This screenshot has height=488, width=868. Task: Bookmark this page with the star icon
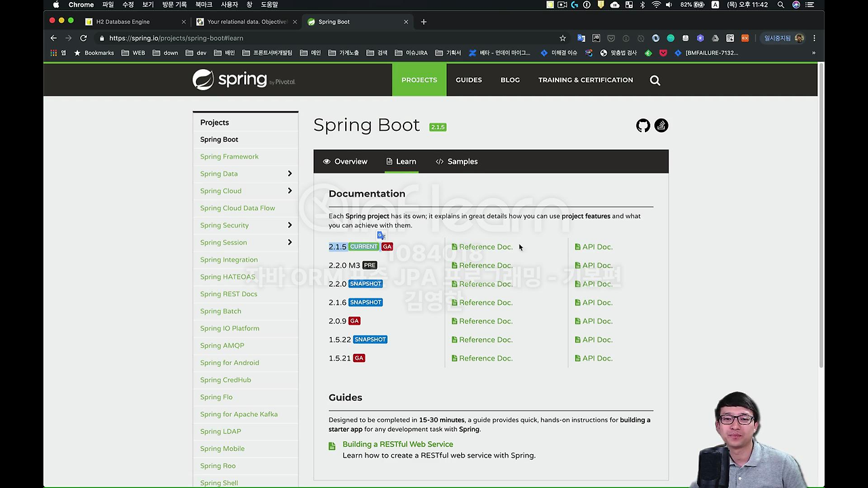(x=562, y=38)
